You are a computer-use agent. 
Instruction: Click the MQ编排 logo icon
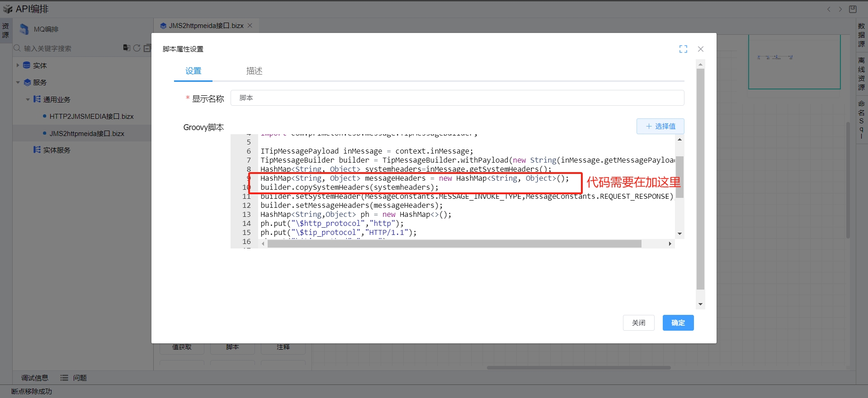tap(24, 29)
